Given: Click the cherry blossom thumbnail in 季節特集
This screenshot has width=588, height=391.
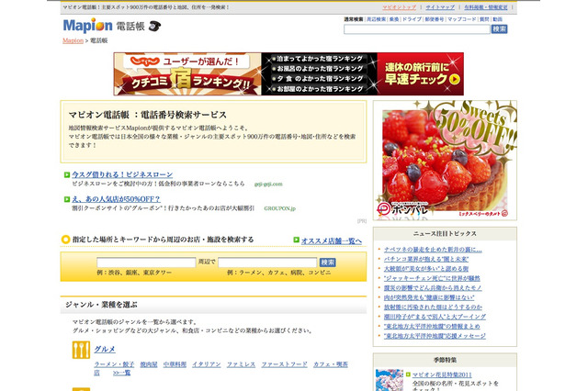Looking at the screenshot, I should tap(390, 380).
